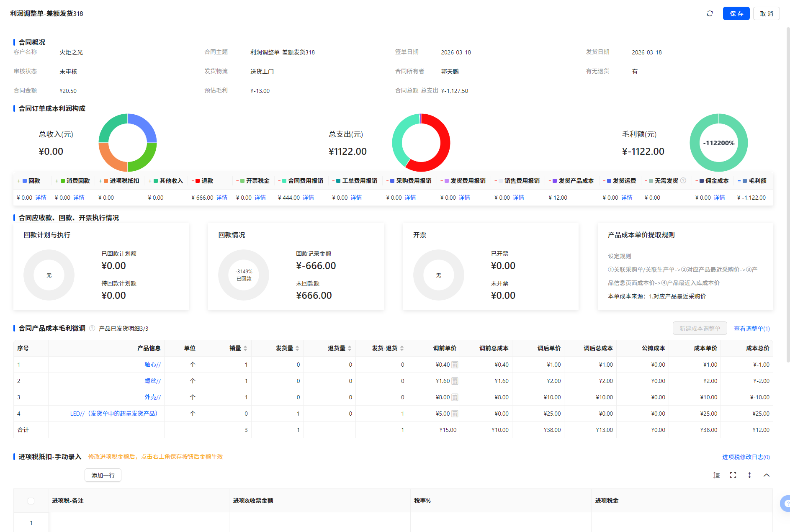Click the help icon next to 无需发货
790x532 pixels.
[683, 180]
